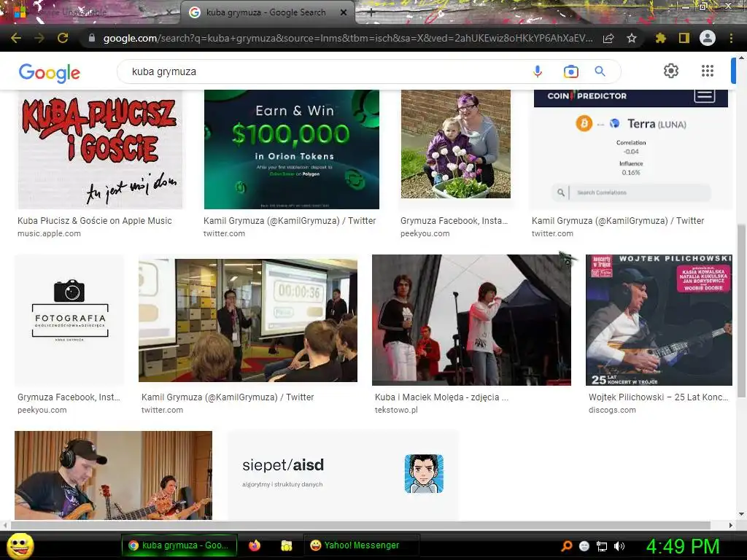Select Chrome 'kuba grymuza - Goo...' taskbar button

click(179, 545)
